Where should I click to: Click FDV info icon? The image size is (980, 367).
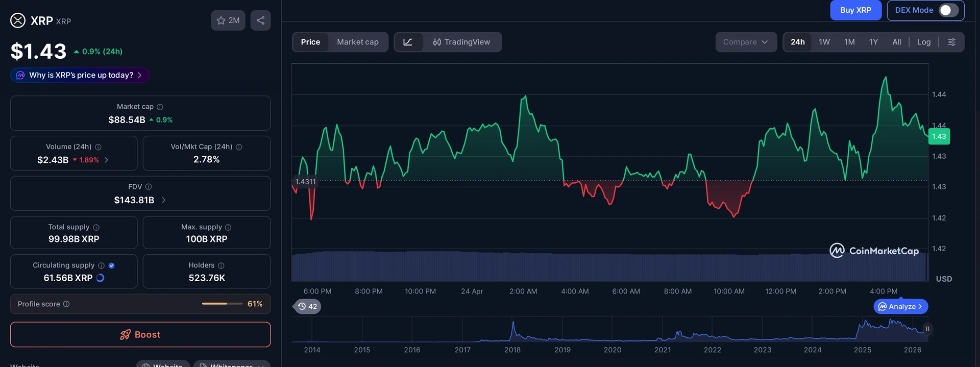click(x=149, y=187)
